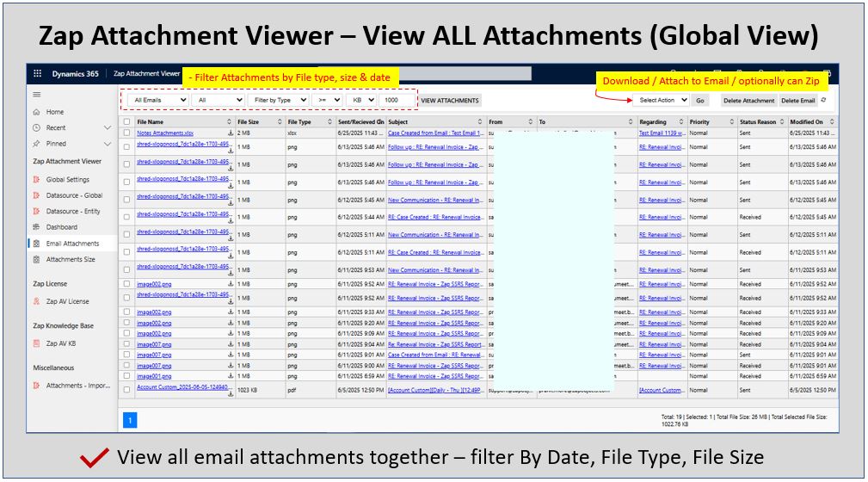Screen dimensions: 868x482
Task: Check the image007.png row sent 9:00 AM
Action: point(127,366)
